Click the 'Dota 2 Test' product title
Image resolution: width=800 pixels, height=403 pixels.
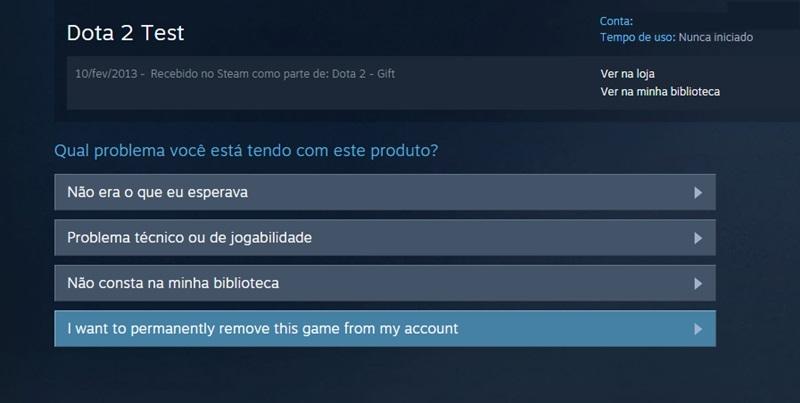(126, 33)
